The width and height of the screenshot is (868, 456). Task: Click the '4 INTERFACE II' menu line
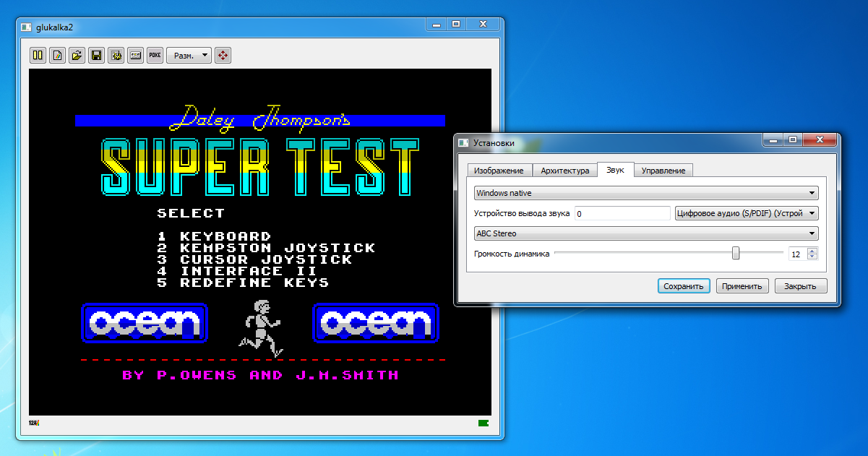click(x=238, y=271)
